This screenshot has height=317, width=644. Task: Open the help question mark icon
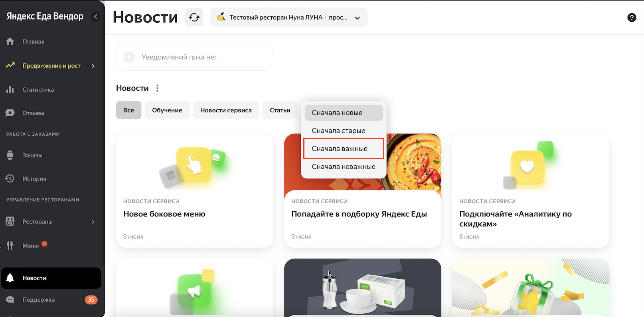coord(632,18)
